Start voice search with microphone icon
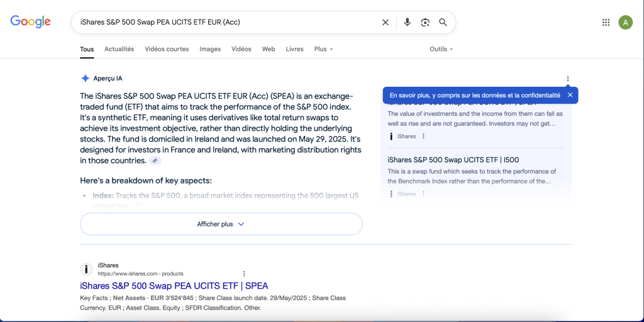644x322 pixels. click(x=407, y=22)
